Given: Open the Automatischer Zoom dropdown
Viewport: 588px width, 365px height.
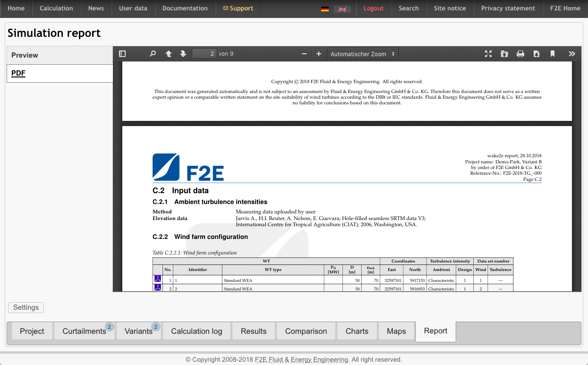Looking at the screenshot, I should pos(362,53).
